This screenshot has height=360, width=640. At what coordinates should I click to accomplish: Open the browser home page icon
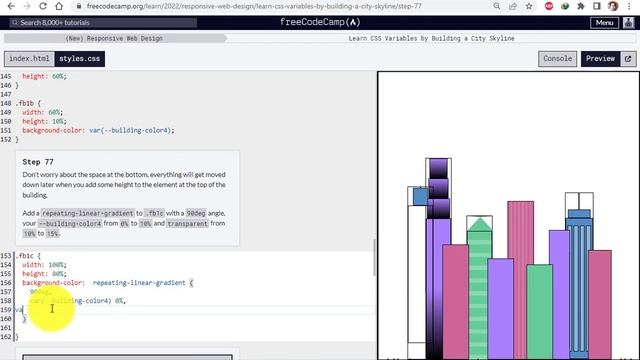click(59, 6)
